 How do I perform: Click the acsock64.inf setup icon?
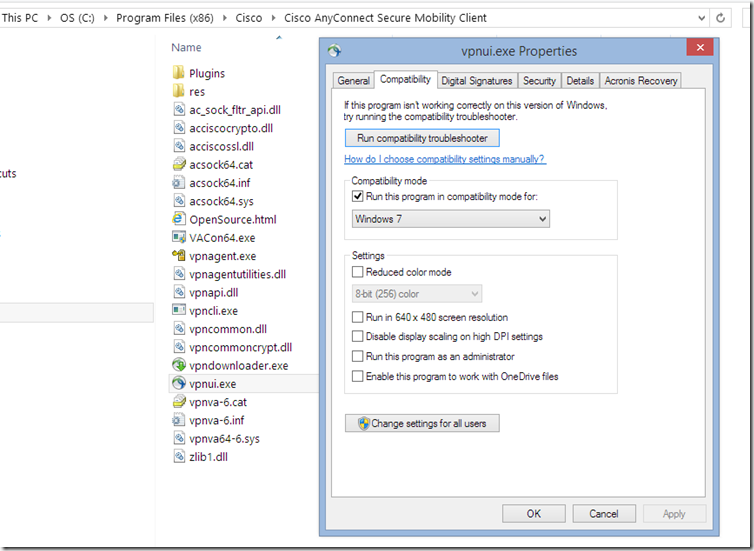coord(178,182)
